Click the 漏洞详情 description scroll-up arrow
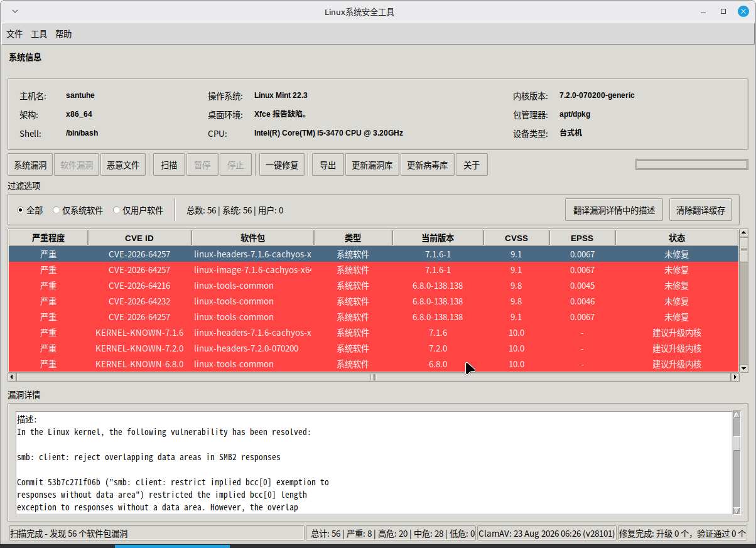756x548 pixels. click(x=737, y=416)
